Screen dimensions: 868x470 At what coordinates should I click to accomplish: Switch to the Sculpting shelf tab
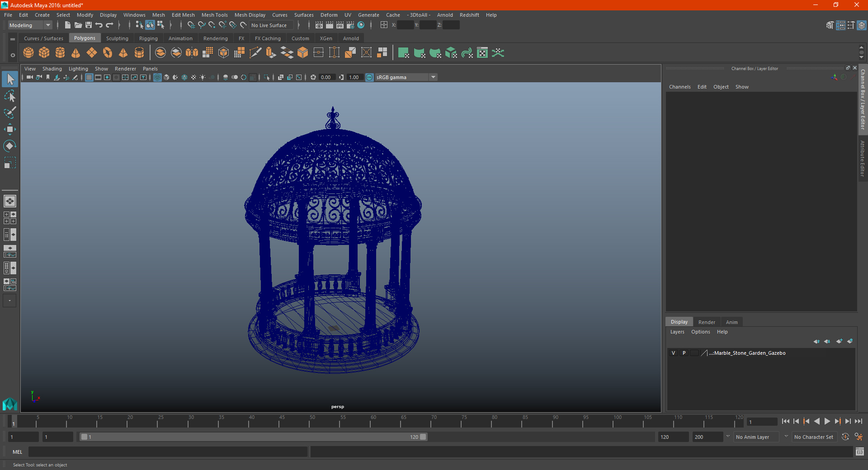tap(117, 38)
